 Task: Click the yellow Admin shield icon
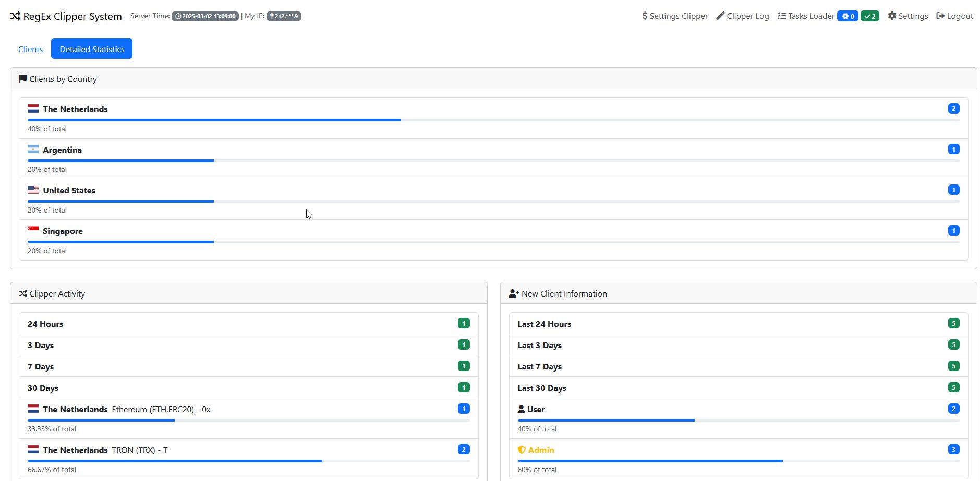point(522,450)
